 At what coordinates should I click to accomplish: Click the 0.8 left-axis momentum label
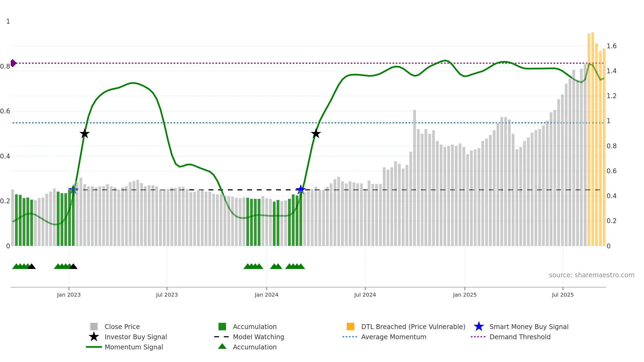[x=5, y=66]
